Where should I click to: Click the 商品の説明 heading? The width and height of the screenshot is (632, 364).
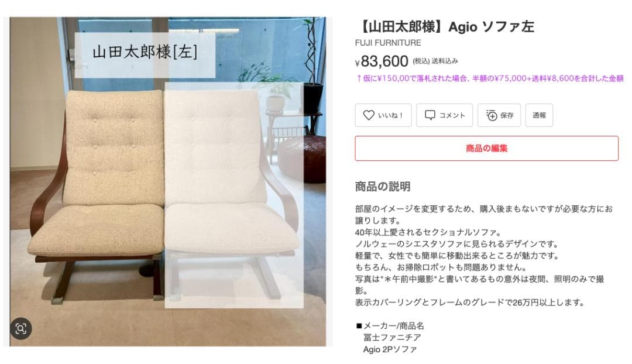[383, 187]
